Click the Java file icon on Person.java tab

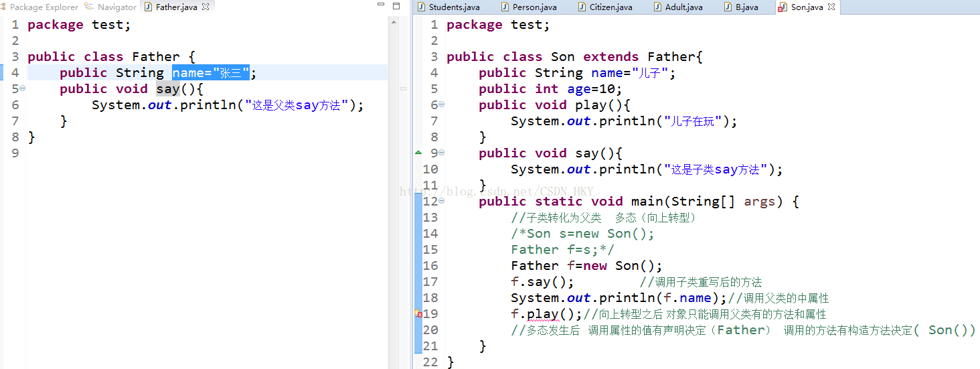point(505,7)
